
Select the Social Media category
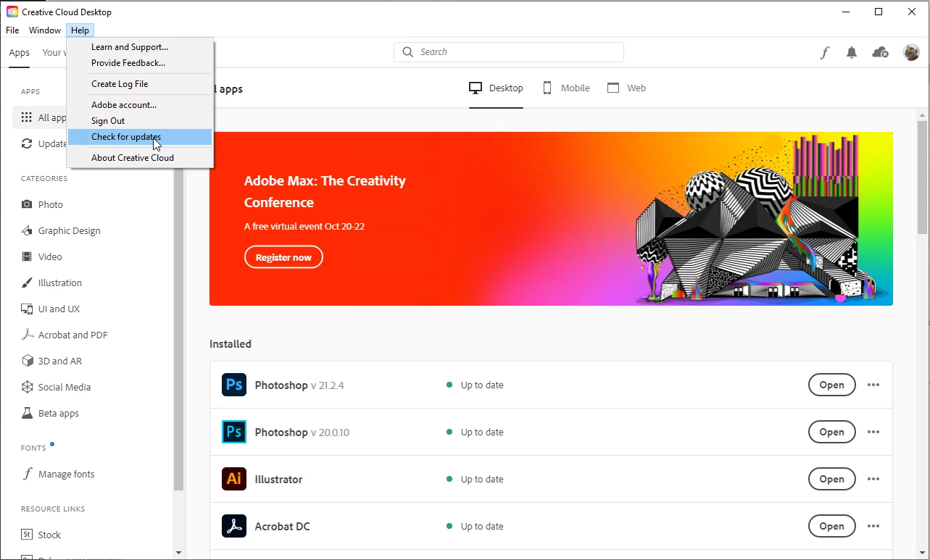pos(56,387)
